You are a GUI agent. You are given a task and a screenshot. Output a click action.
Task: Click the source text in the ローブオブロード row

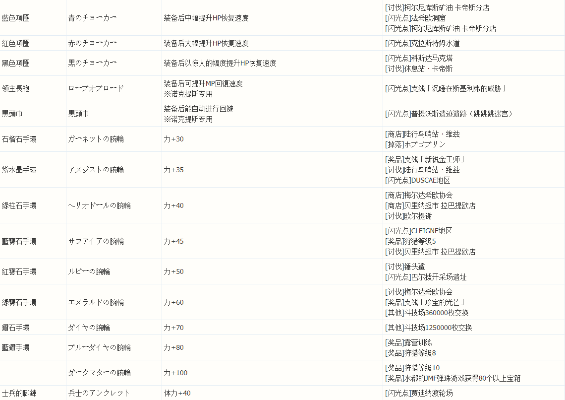(445, 88)
